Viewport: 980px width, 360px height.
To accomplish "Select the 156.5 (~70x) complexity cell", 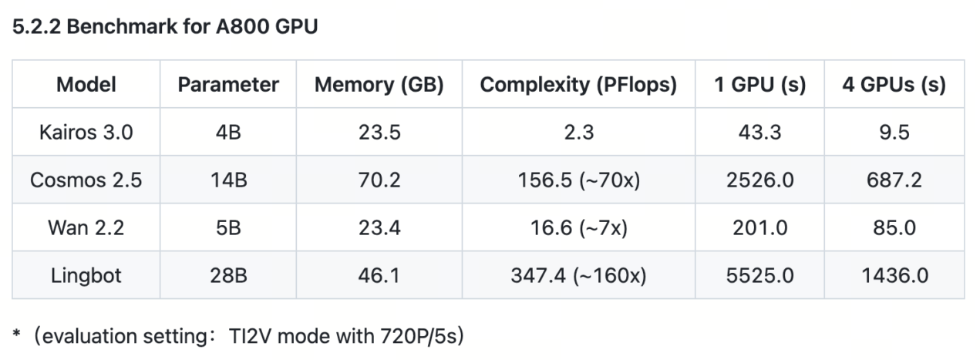I will click(578, 180).
